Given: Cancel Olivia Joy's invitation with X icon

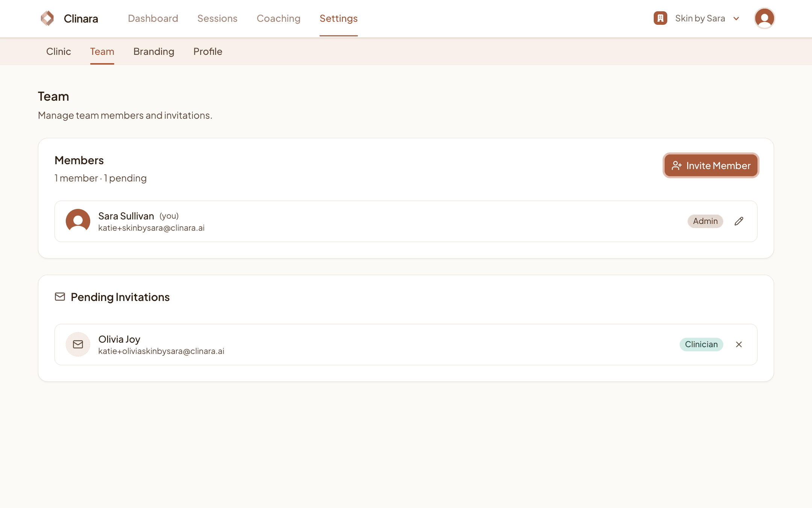Looking at the screenshot, I should click(739, 344).
